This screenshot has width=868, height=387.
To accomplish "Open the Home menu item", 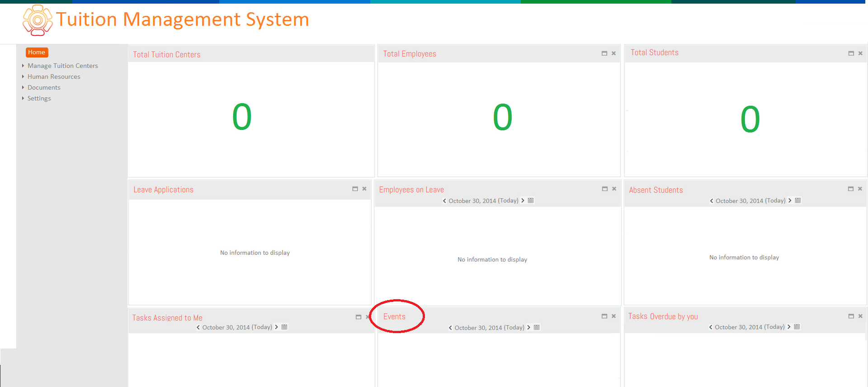I will (x=37, y=53).
